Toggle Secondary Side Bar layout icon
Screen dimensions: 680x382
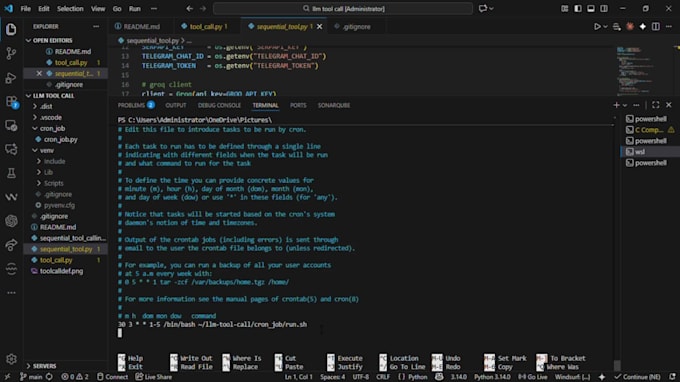pos(604,9)
